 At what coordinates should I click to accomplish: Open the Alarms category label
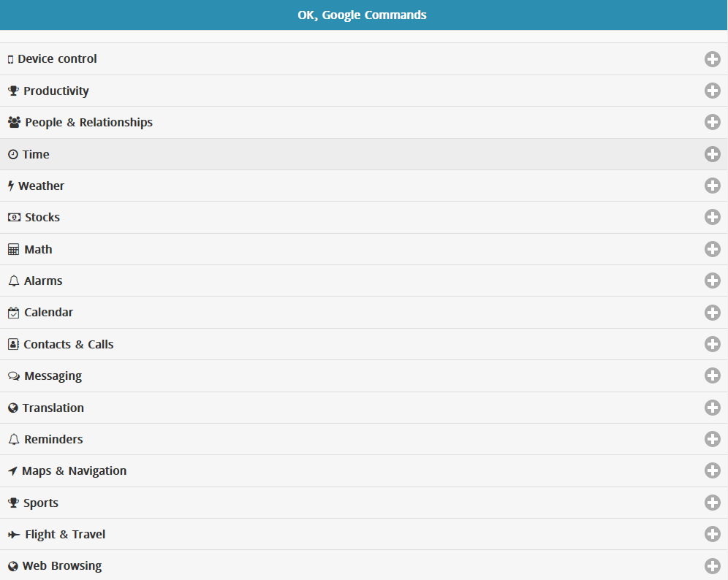tap(43, 281)
